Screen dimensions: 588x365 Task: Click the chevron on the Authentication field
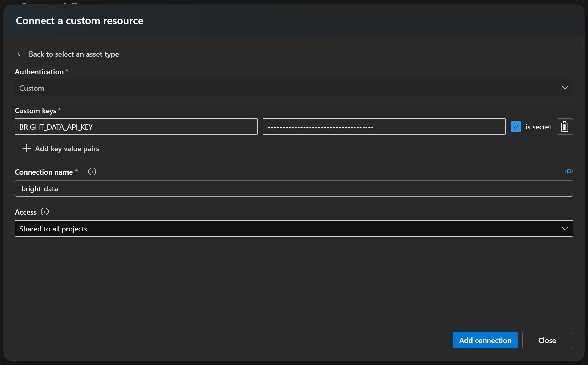(565, 88)
